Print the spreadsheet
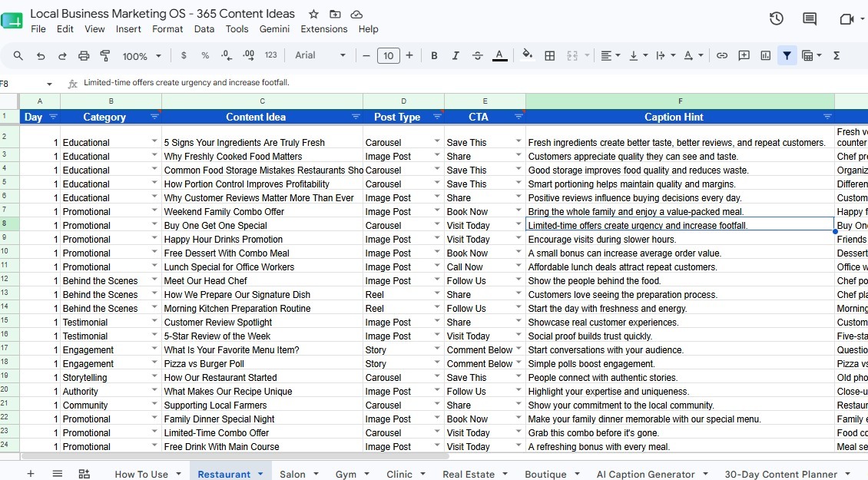The width and height of the screenshot is (868, 480). tap(84, 55)
